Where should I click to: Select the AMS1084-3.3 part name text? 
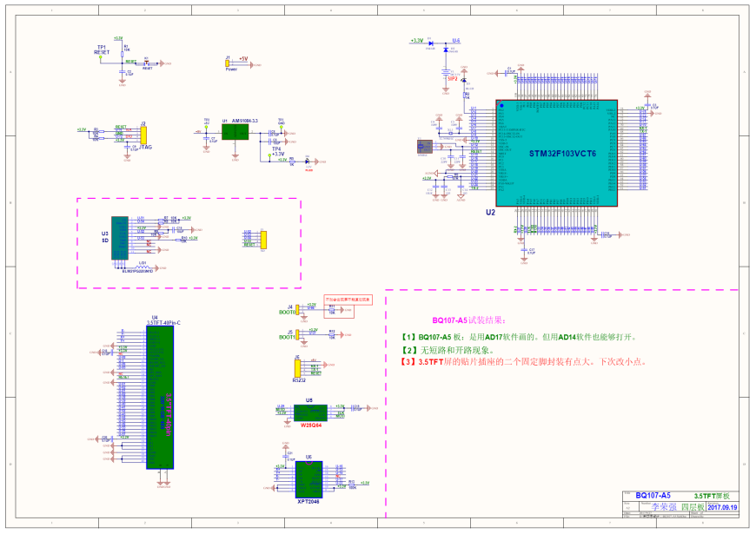tap(244, 121)
